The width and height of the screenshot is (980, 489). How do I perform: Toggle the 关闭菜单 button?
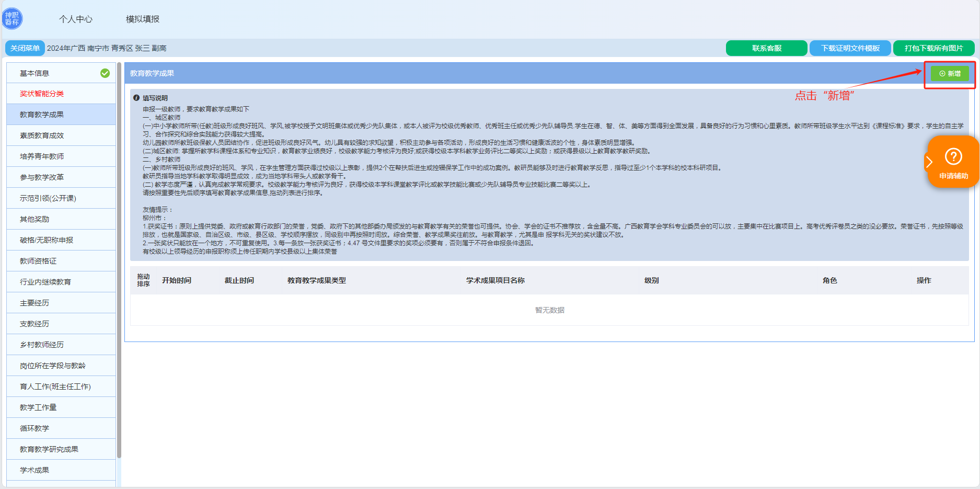[x=25, y=48]
